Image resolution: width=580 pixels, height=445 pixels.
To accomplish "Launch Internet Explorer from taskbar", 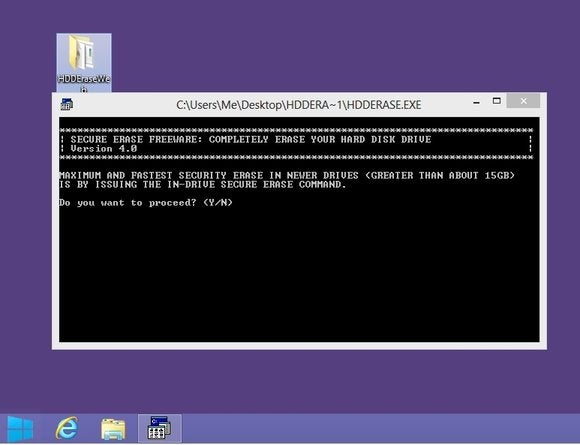I will pos(67,428).
